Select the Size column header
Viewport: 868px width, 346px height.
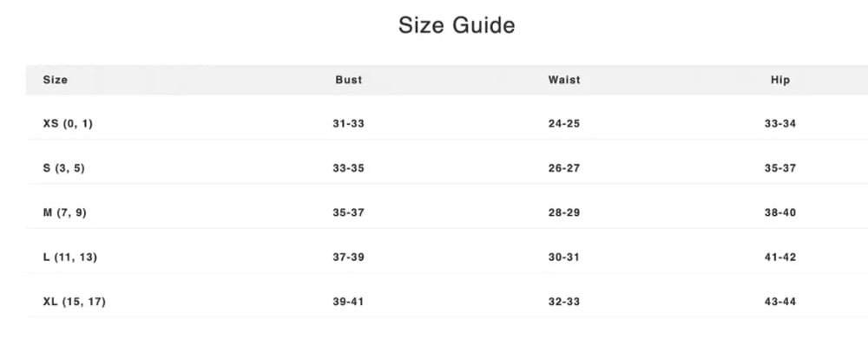coord(56,80)
